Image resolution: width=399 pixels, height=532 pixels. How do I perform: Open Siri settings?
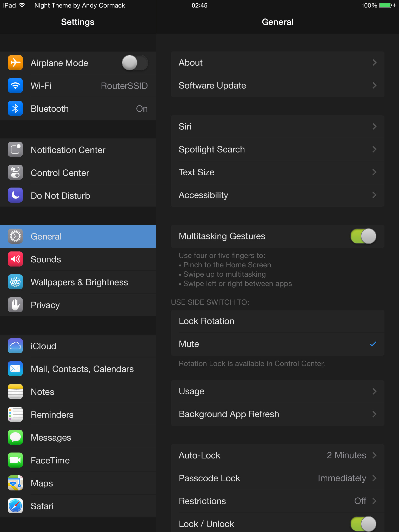[x=278, y=127]
